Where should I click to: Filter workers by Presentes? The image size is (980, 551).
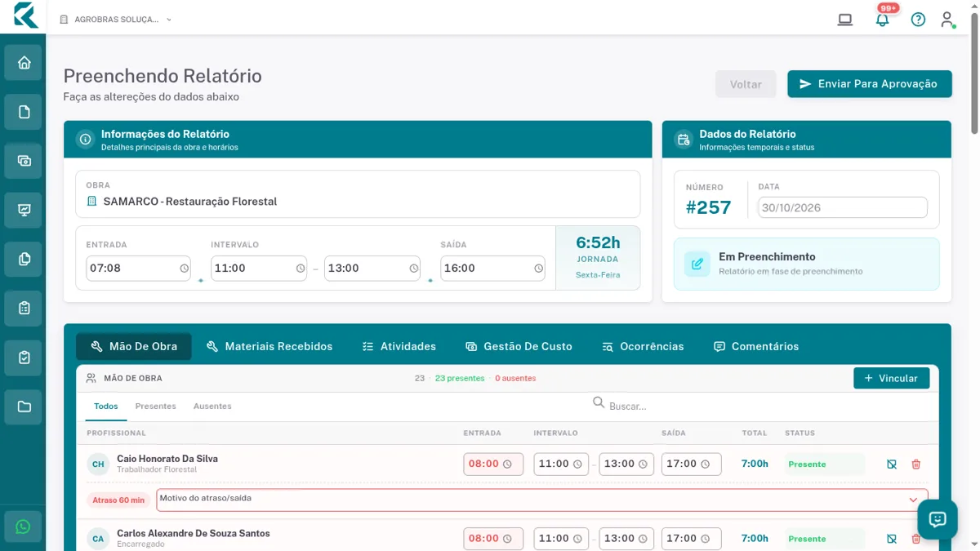[x=156, y=407]
